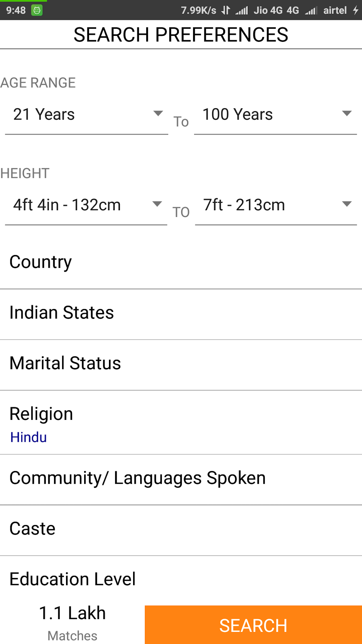Tap the SEARCH PREFERENCES title
This screenshot has width=362, height=644.
pyautogui.click(x=181, y=35)
